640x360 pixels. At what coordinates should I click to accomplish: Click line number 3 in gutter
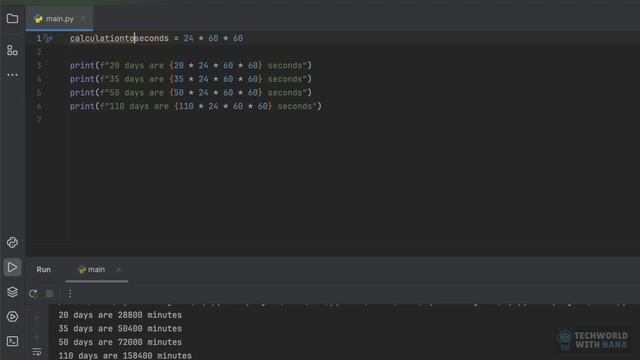click(39, 65)
